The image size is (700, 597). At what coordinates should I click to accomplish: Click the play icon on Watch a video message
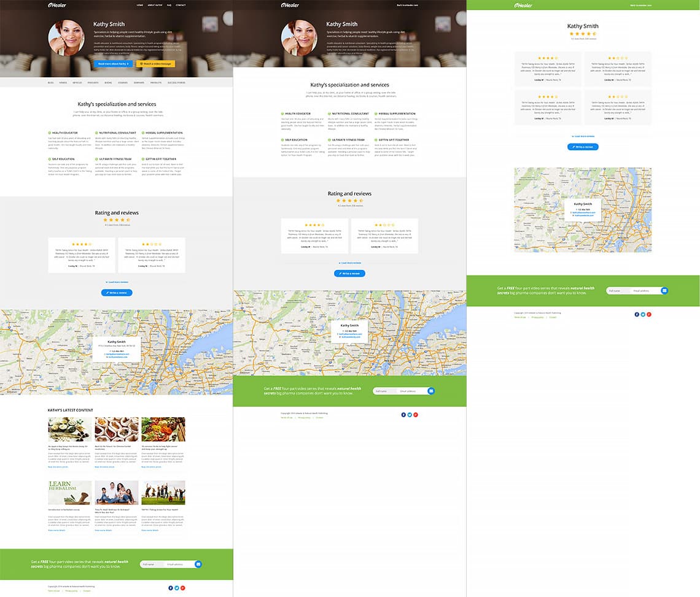(x=141, y=63)
